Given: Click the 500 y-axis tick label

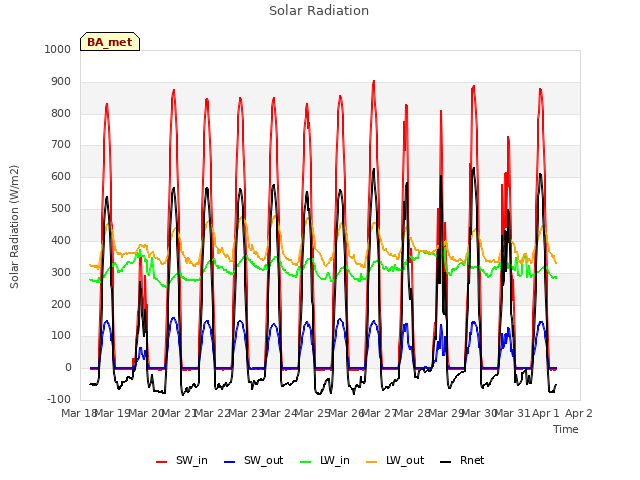Looking at the screenshot, I should (x=61, y=209).
